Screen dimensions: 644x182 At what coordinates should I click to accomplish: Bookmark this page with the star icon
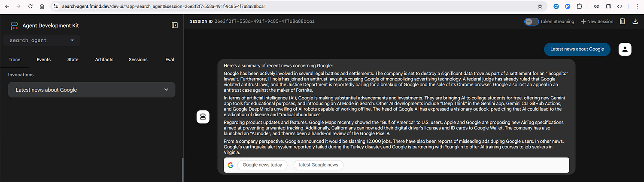[540, 6]
